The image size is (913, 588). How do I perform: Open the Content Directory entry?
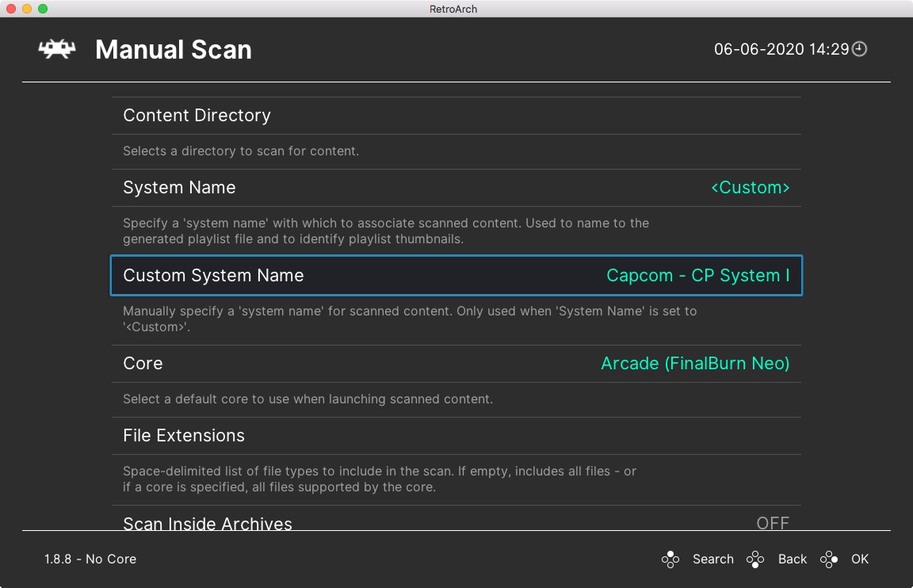456,115
